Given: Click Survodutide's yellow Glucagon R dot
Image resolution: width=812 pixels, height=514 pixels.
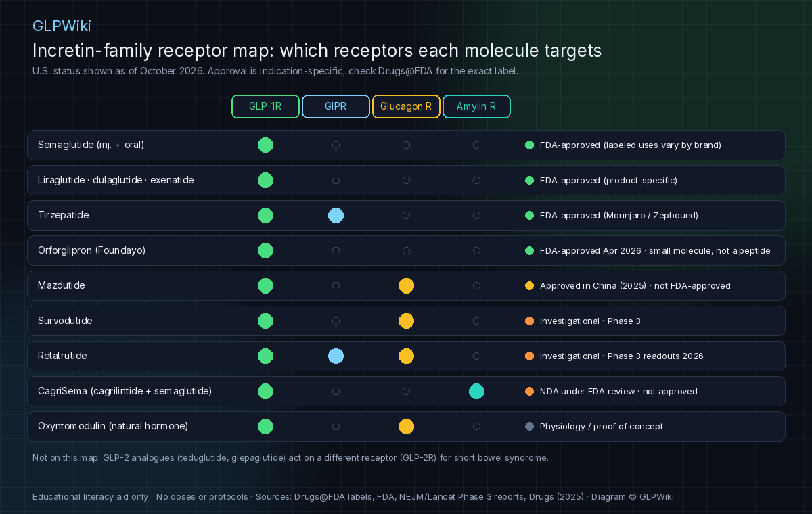Looking at the screenshot, I should 406,321.
